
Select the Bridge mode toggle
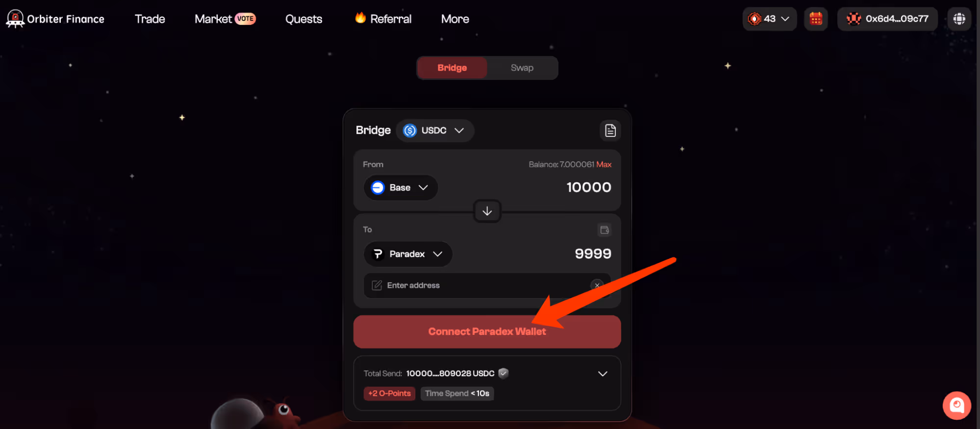tap(452, 68)
